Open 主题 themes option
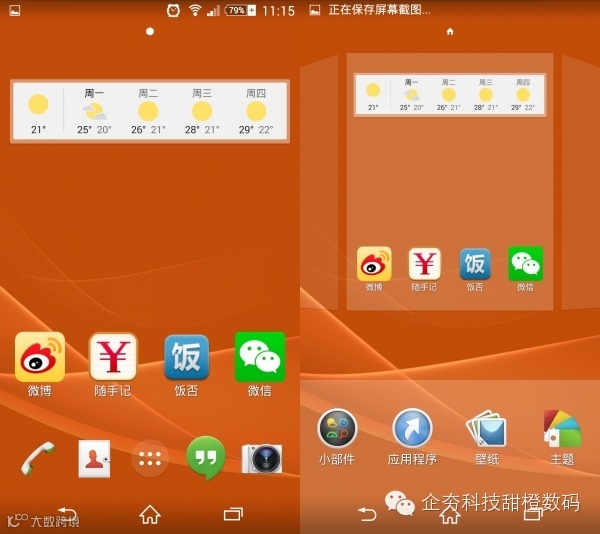 [x=562, y=437]
